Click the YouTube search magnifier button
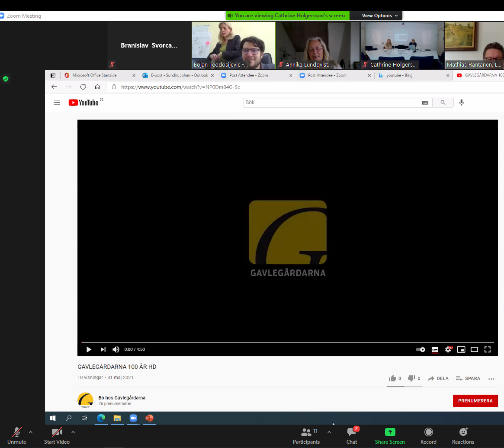The width and height of the screenshot is (504, 448). (x=443, y=102)
